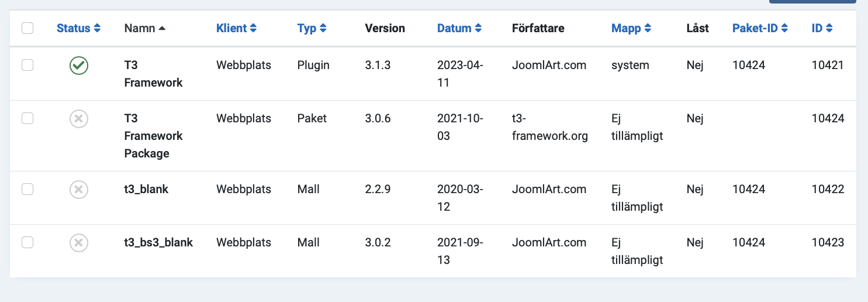Click the sort arrows beside Datum header

478,28
